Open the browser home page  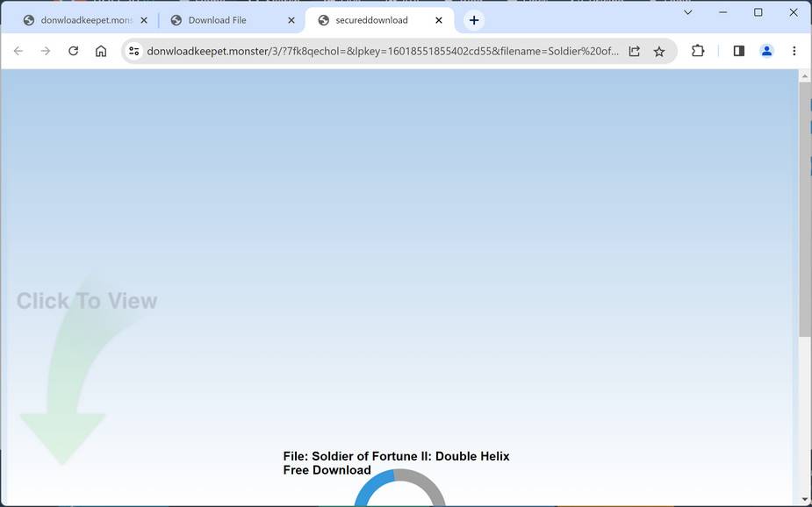click(101, 51)
